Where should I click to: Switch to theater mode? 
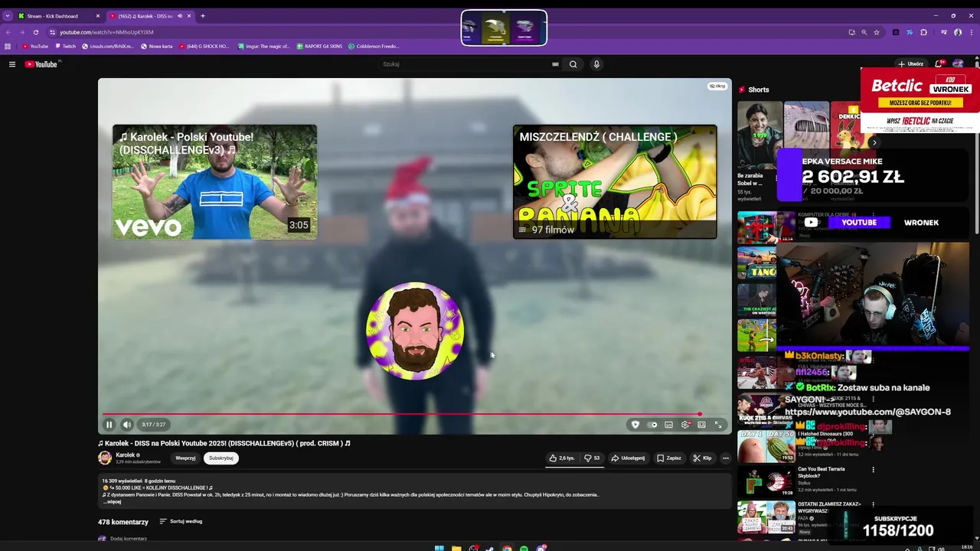point(701,425)
